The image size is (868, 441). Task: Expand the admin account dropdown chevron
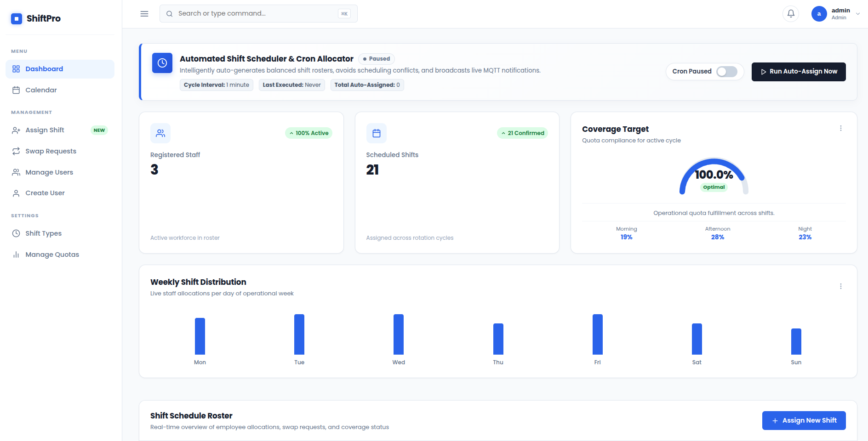click(x=857, y=14)
